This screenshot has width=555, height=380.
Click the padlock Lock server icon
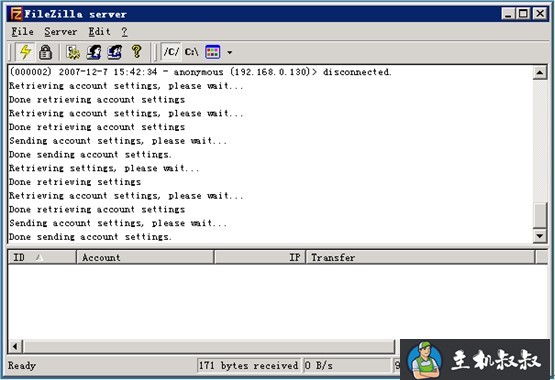pyautogui.click(x=45, y=52)
